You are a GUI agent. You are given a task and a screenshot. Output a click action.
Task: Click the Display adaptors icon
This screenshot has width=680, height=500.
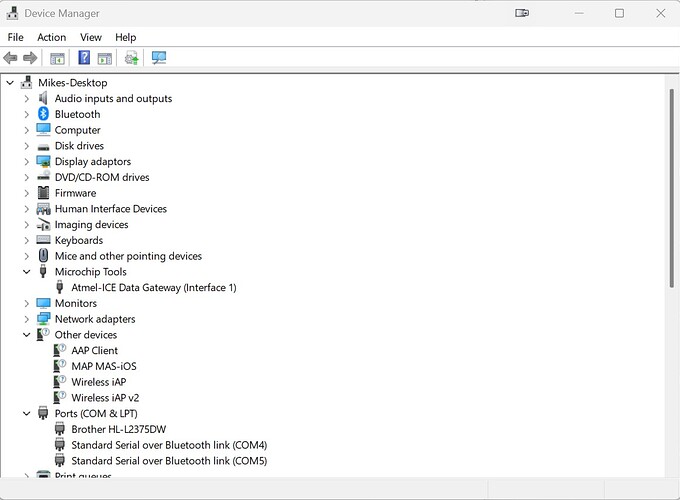pyautogui.click(x=43, y=161)
